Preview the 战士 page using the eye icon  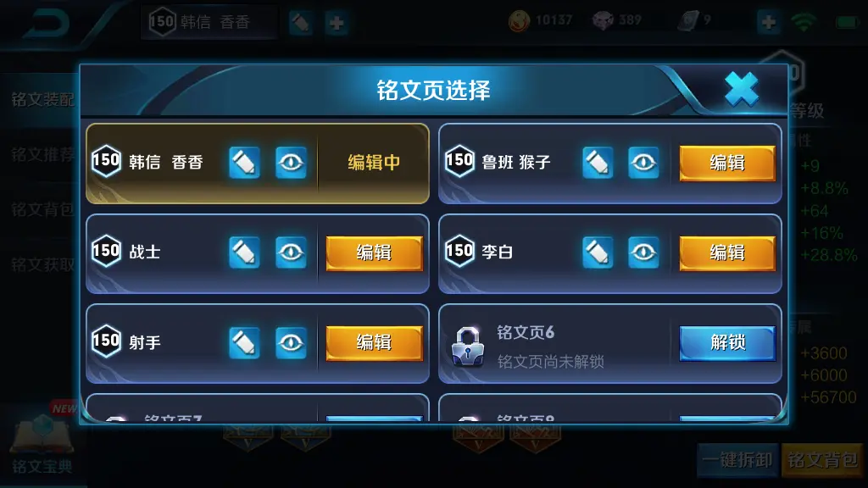[291, 252]
